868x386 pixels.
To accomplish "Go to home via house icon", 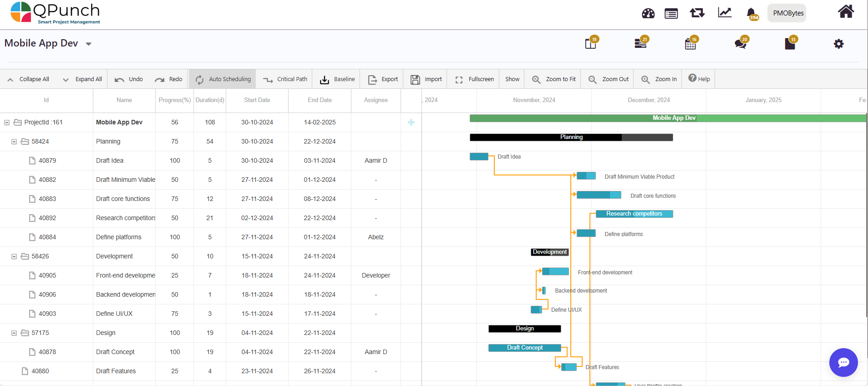I will pyautogui.click(x=845, y=12).
